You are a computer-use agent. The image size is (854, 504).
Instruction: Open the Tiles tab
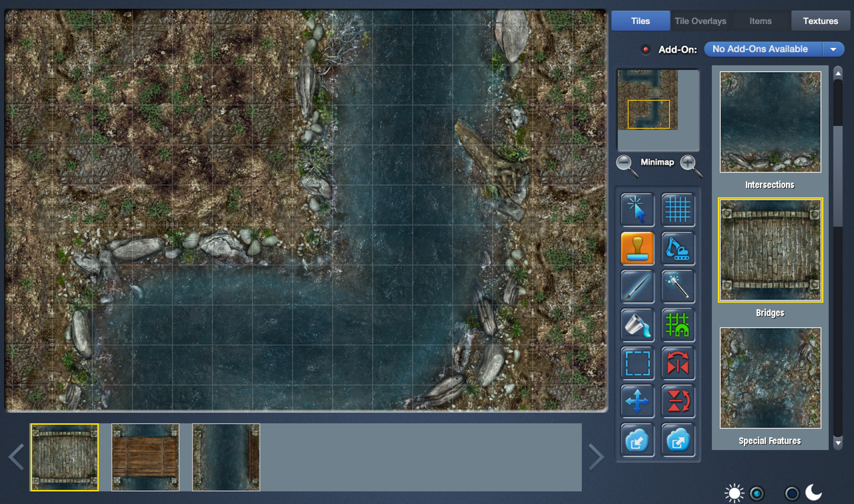[x=640, y=21]
